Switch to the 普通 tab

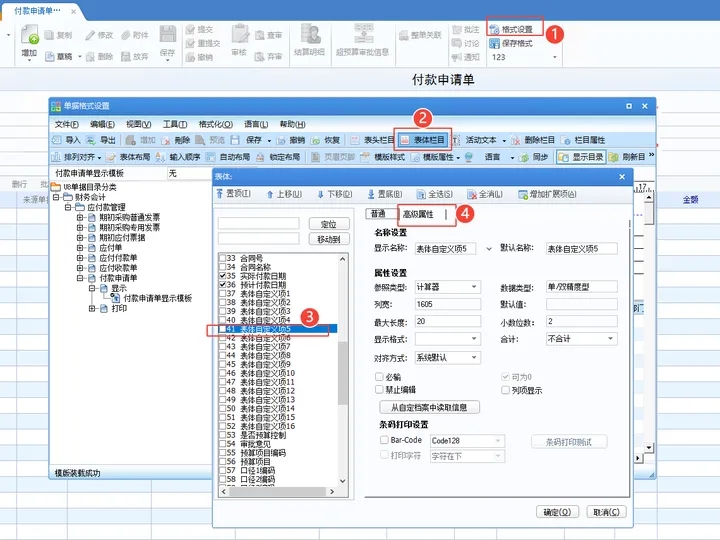pyautogui.click(x=379, y=214)
